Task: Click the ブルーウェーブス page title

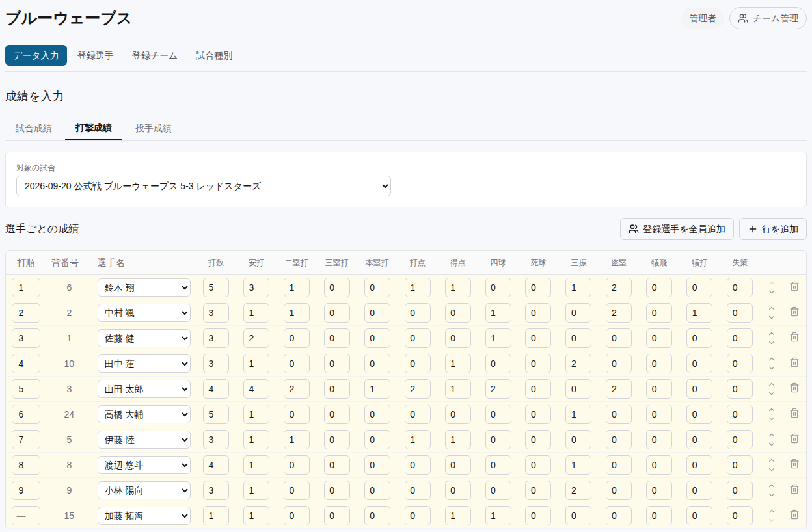Action: point(68,18)
